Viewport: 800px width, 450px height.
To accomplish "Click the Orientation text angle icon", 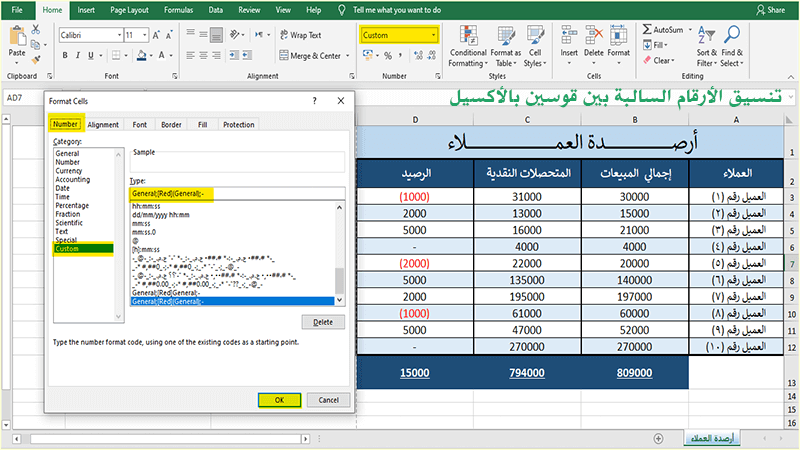I will pos(234,34).
